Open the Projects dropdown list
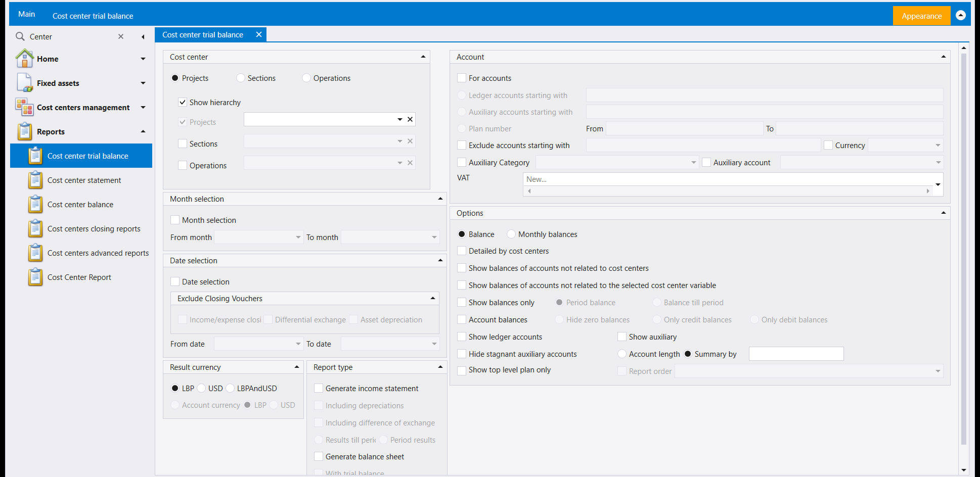 click(399, 119)
